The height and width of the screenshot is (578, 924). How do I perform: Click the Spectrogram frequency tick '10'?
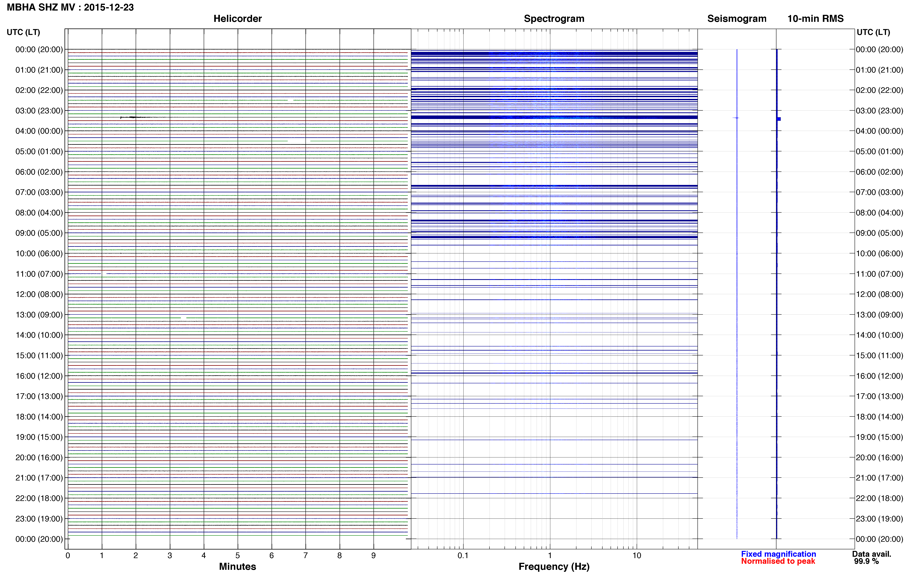636,555
